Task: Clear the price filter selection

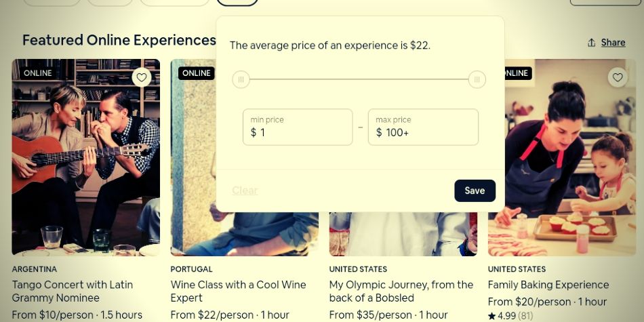Action: point(245,190)
